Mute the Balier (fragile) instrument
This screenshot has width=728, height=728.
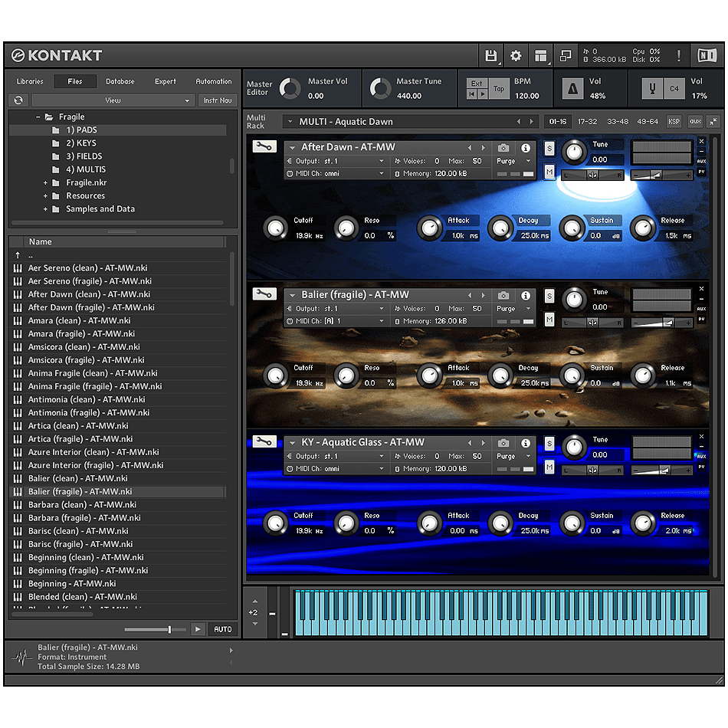pos(549,320)
